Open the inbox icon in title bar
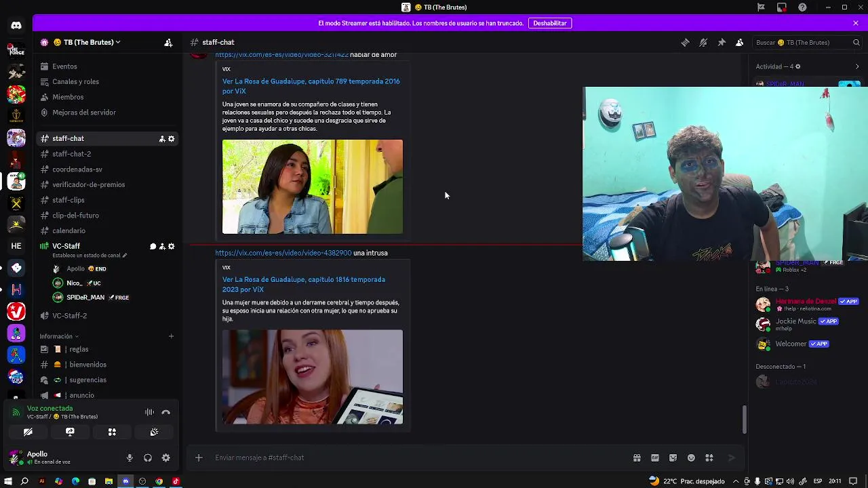The image size is (868, 488). [782, 7]
